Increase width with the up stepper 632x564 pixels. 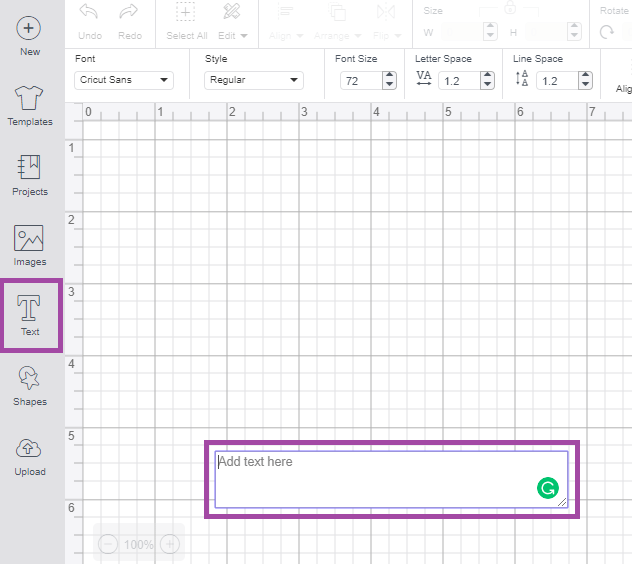[x=490, y=27]
